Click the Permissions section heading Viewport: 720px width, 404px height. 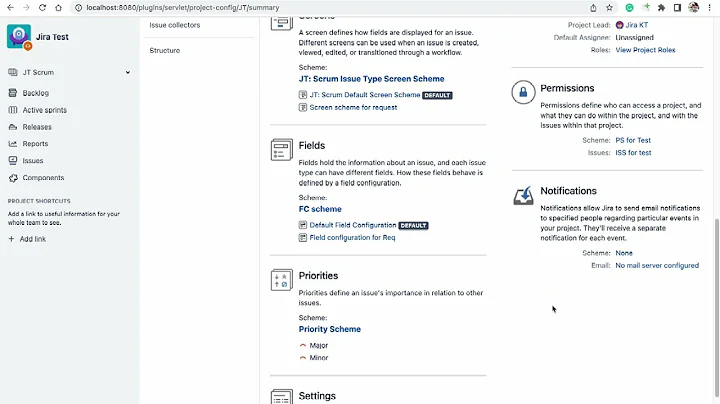[x=567, y=88]
